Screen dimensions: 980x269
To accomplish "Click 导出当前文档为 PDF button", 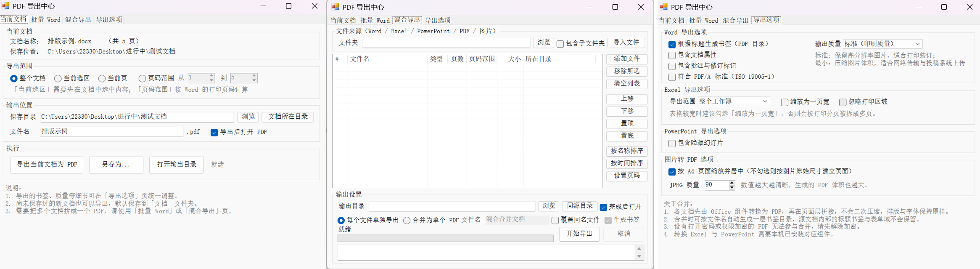I will [x=47, y=165].
